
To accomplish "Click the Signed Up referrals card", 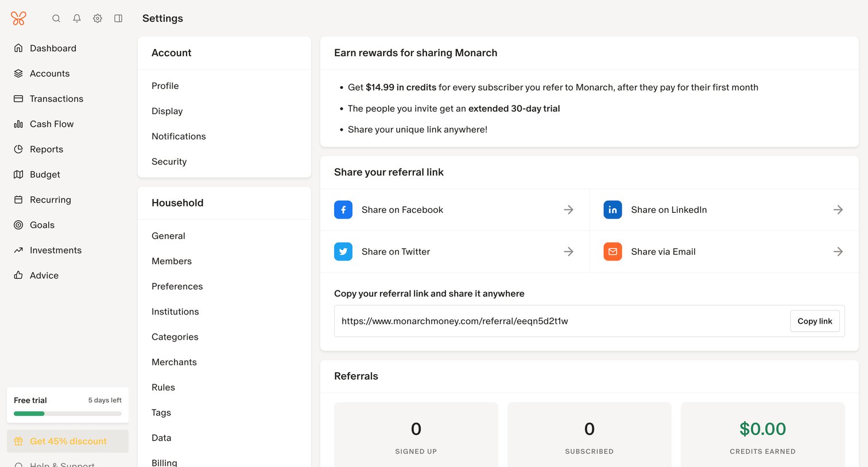I will [416, 436].
